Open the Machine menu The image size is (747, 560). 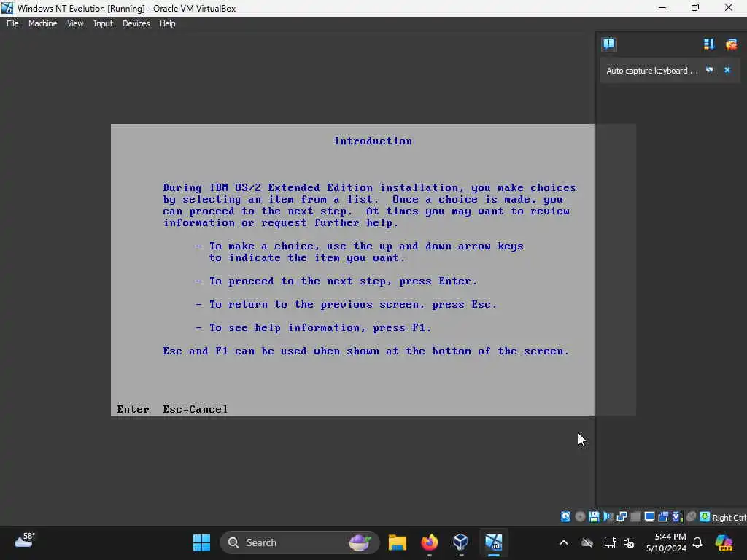coord(43,23)
